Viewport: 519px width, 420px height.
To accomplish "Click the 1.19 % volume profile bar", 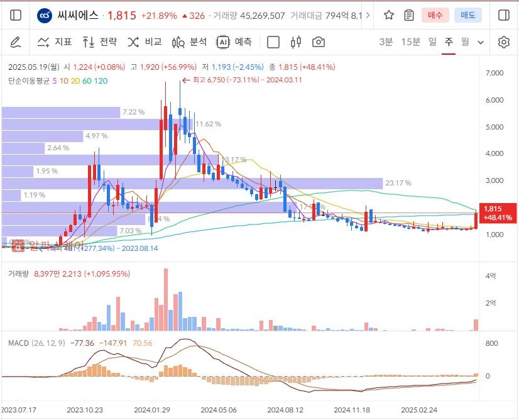I will point(11,196).
